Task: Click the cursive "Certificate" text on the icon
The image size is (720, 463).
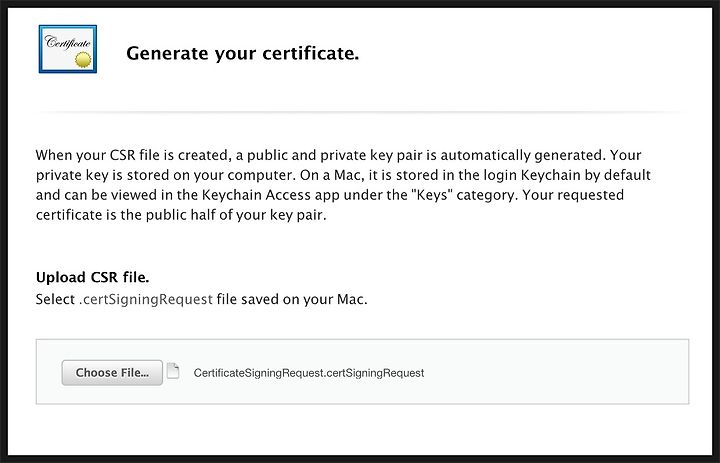Action: pos(68,43)
